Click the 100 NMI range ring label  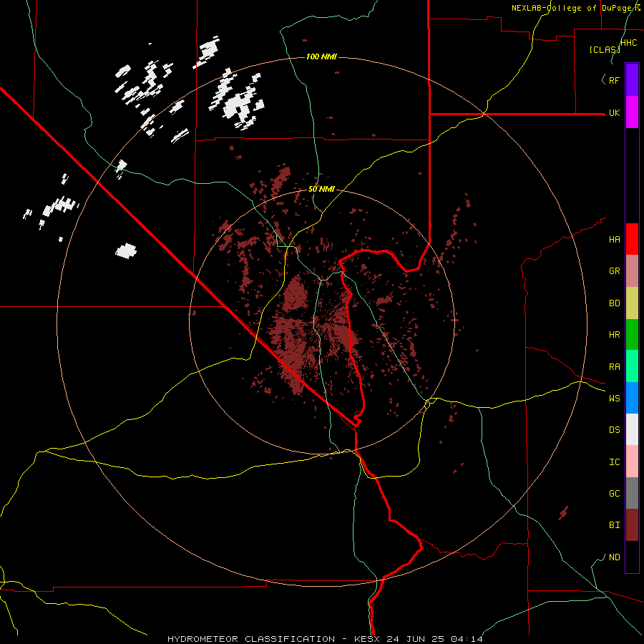click(x=321, y=57)
